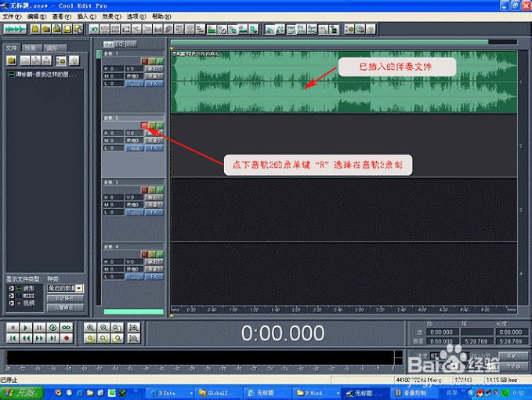Click the red Record transport button
The width and height of the screenshot is (532, 400).
click(66, 338)
